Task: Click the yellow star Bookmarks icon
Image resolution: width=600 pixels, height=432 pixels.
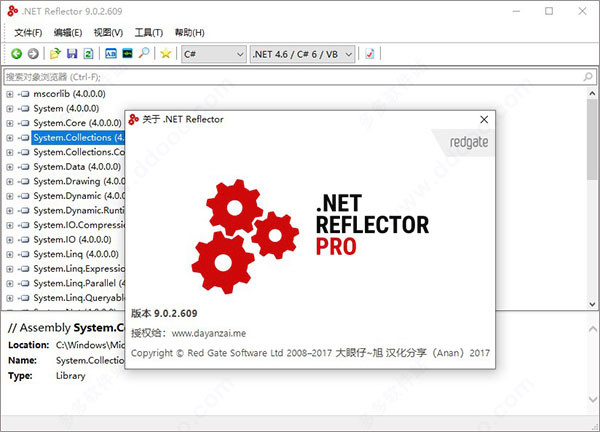Action: pyautogui.click(x=165, y=54)
